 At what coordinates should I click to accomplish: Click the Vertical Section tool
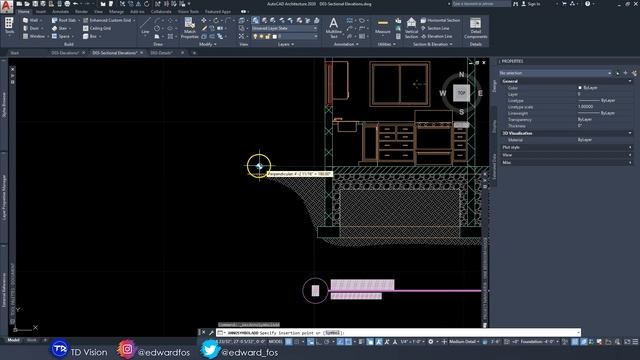(411, 28)
